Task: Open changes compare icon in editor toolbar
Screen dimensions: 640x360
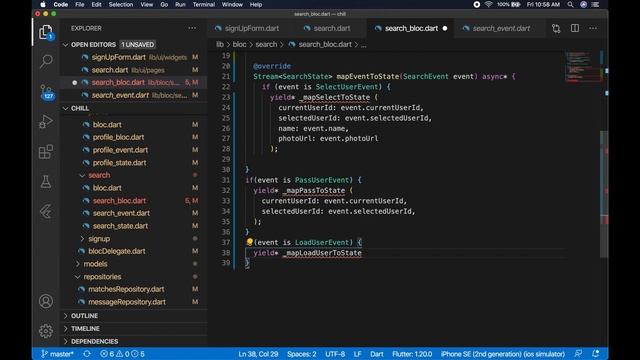Action: (556, 28)
